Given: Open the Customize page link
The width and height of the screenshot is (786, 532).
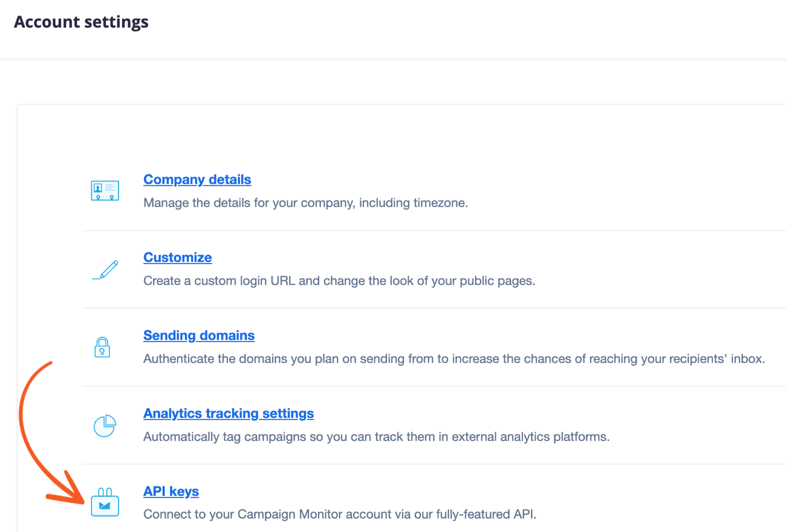Looking at the screenshot, I should pyautogui.click(x=177, y=258).
